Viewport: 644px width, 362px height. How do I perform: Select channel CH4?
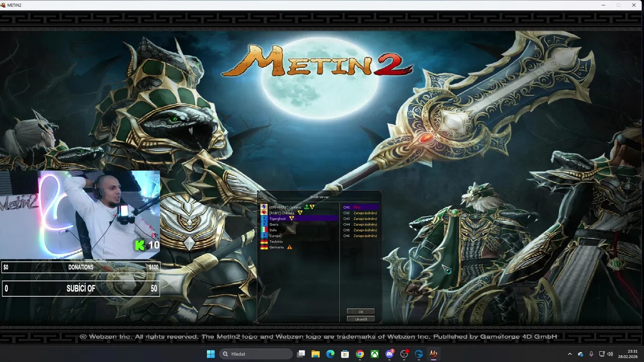[x=360, y=224]
